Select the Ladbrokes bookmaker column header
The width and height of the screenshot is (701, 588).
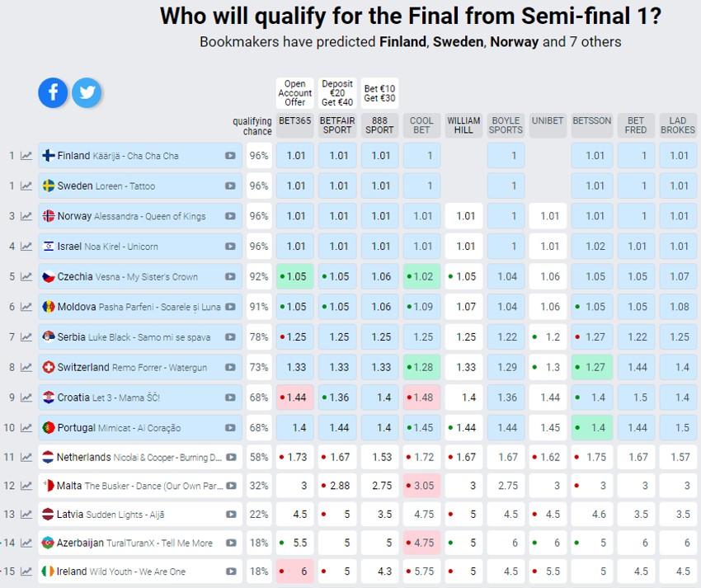(678, 125)
